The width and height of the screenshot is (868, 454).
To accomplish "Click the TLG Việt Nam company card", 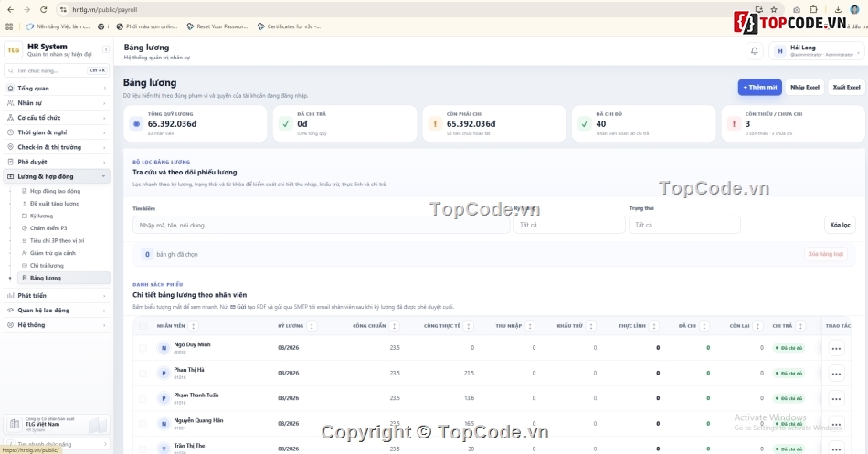I will point(57,424).
